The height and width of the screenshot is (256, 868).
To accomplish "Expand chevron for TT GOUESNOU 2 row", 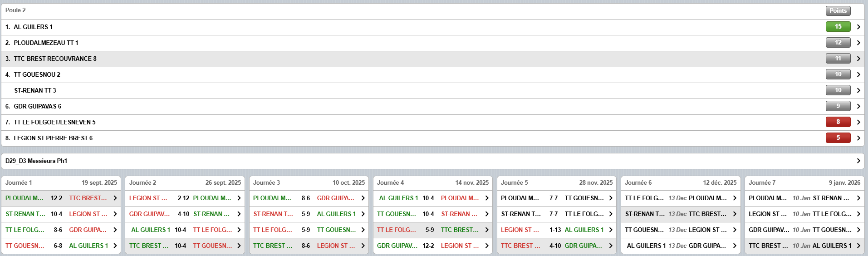I will [858, 74].
